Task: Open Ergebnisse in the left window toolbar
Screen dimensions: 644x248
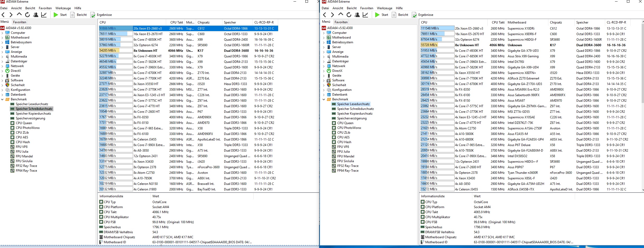Action: (x=101, y=15)
